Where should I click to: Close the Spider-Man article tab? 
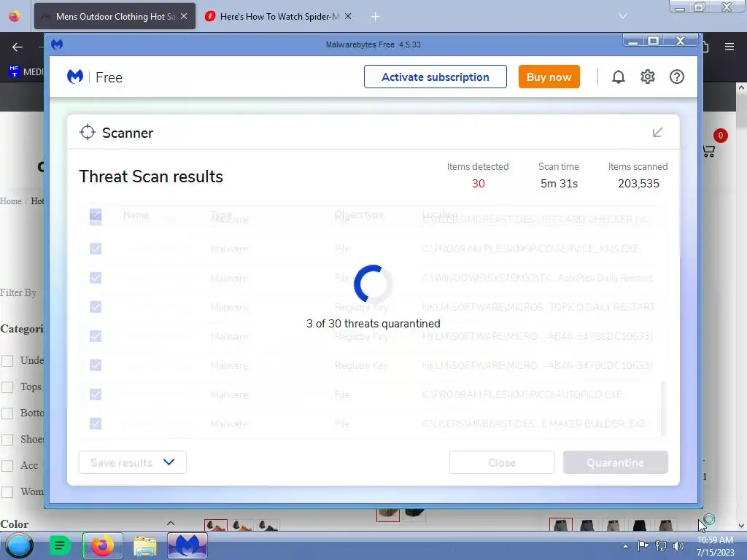coord(348,16)
